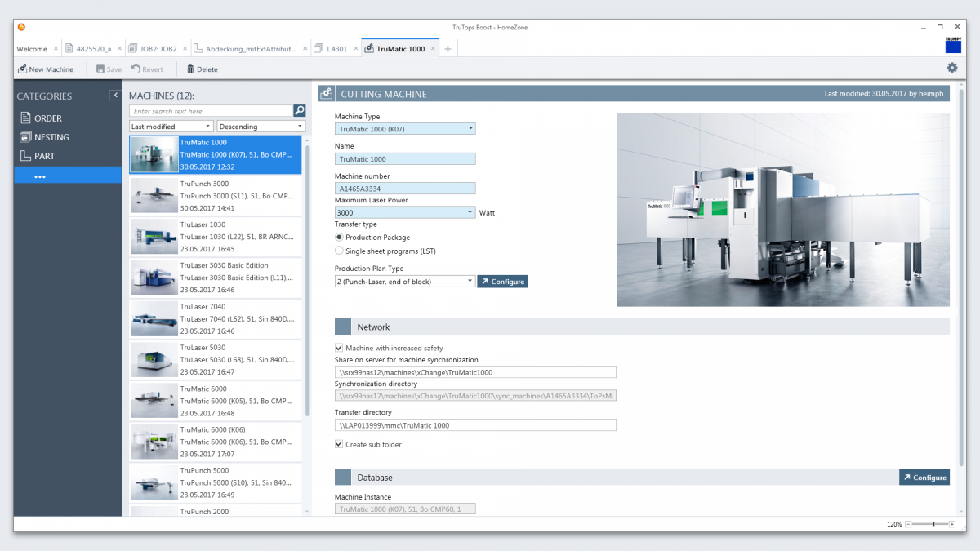Open the Welcome tab
Screen dimensions: 980x551
coord(33,48)
